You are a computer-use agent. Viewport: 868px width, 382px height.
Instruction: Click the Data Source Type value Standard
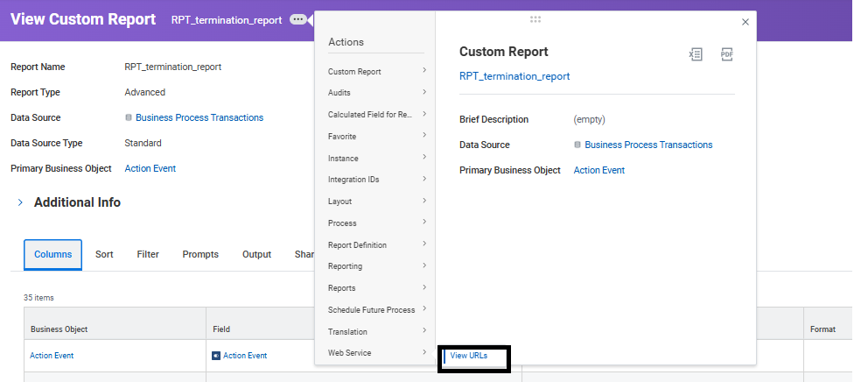pos(143,143)
